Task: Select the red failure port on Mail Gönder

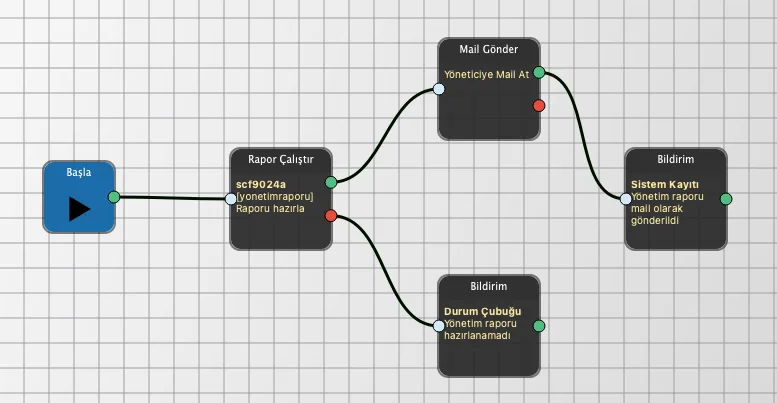Action: [539, 105]
